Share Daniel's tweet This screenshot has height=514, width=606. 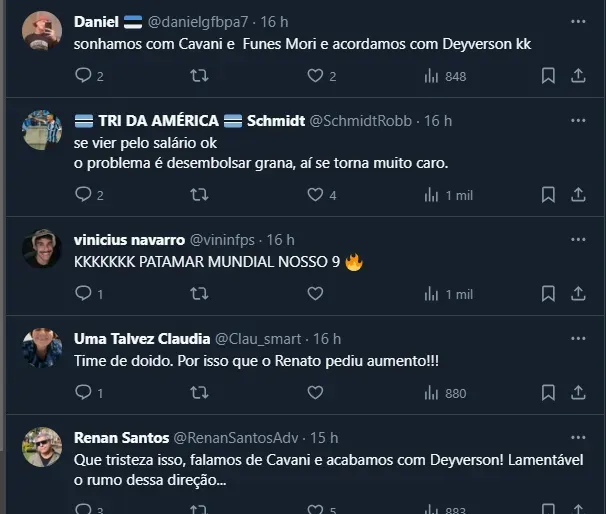pyautogui.click(x=578, y=76)
